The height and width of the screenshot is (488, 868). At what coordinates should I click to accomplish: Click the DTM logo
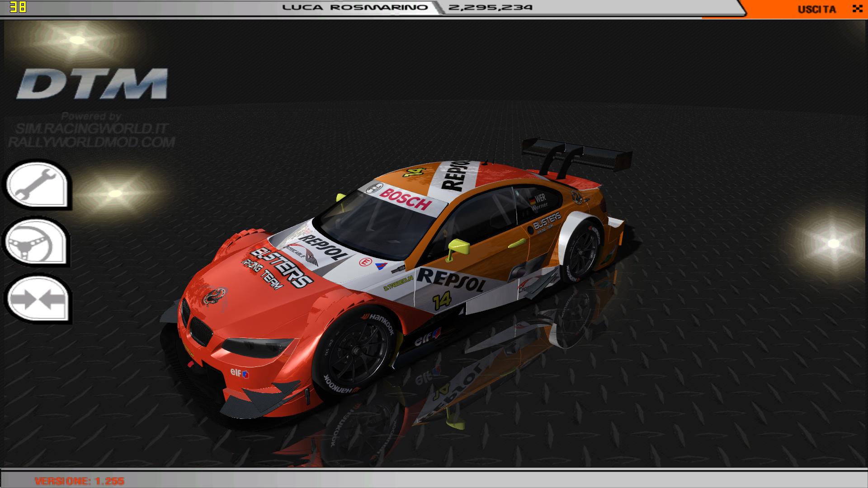click(x=92, y=84)
